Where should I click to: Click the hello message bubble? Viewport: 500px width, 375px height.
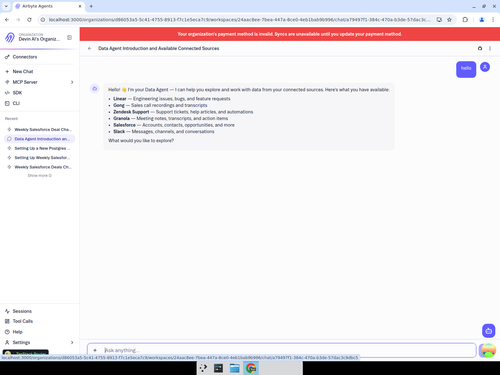[466, 69]
